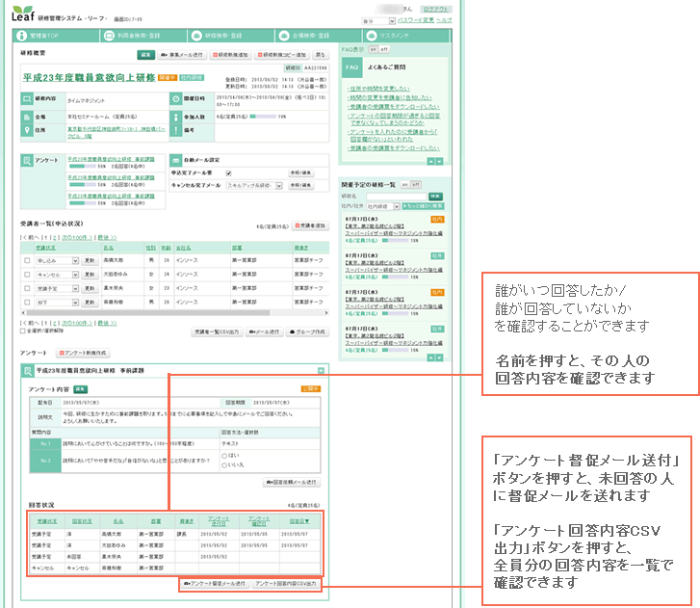Open the パスワード変更 link
700x608 pixels.
pos(416,20)
